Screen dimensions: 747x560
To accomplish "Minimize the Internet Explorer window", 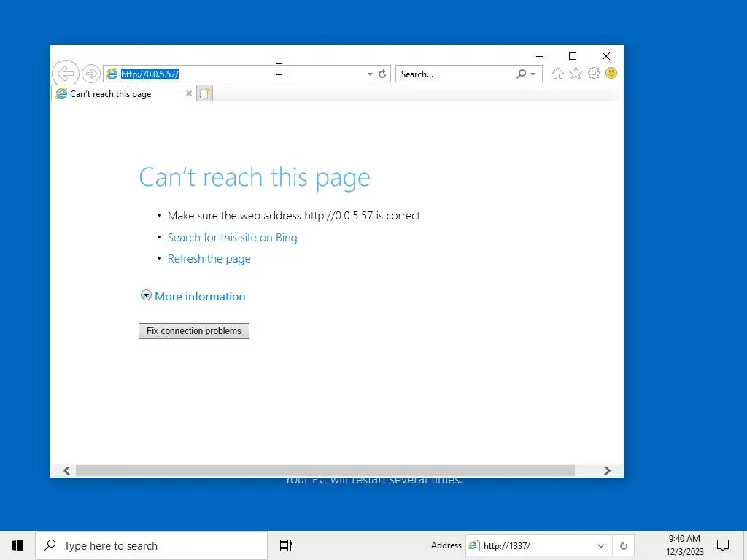I will [x=540, y=56].
